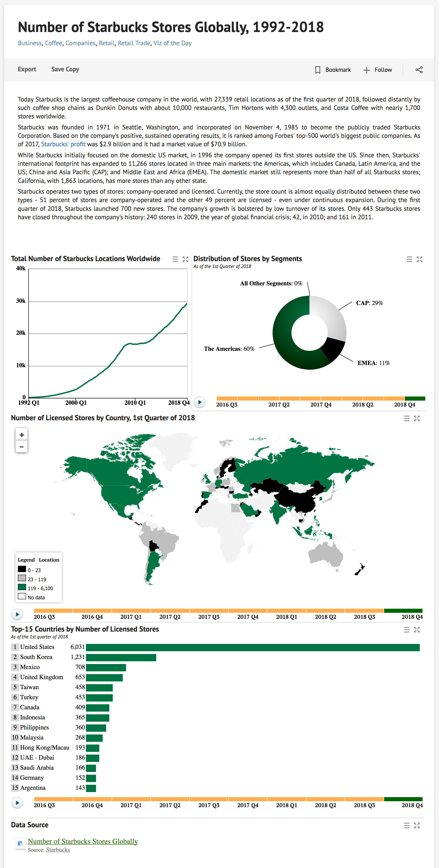Expand Distribution of Stores by Segments fullscreen

[x=420, y=259]
